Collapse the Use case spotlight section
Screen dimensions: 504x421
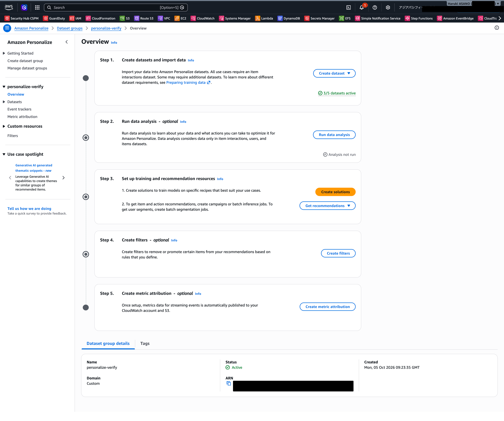[4, 154]
